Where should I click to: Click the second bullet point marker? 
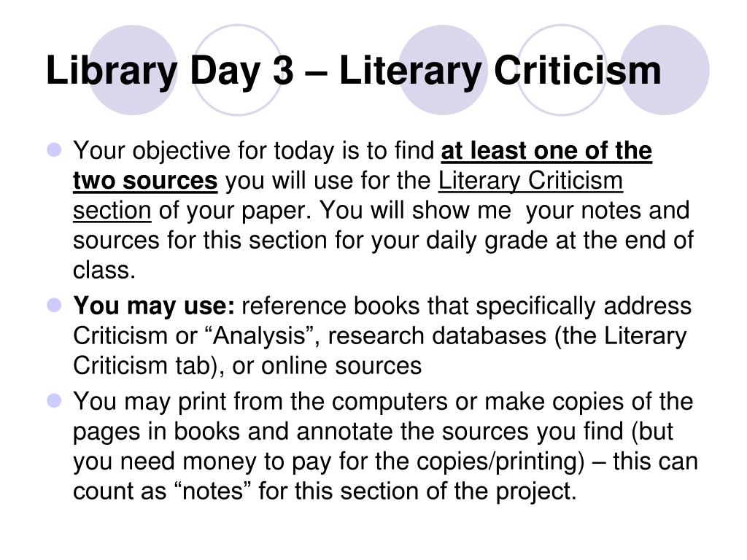[x=55, y=305]
